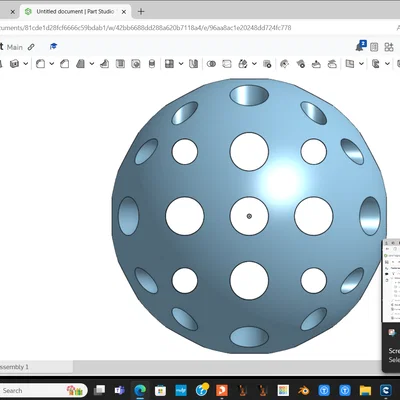Expand the last visible toolbar dropdown arrow
The width and height of the screenshot is (400, 400).
click(387, 64)
